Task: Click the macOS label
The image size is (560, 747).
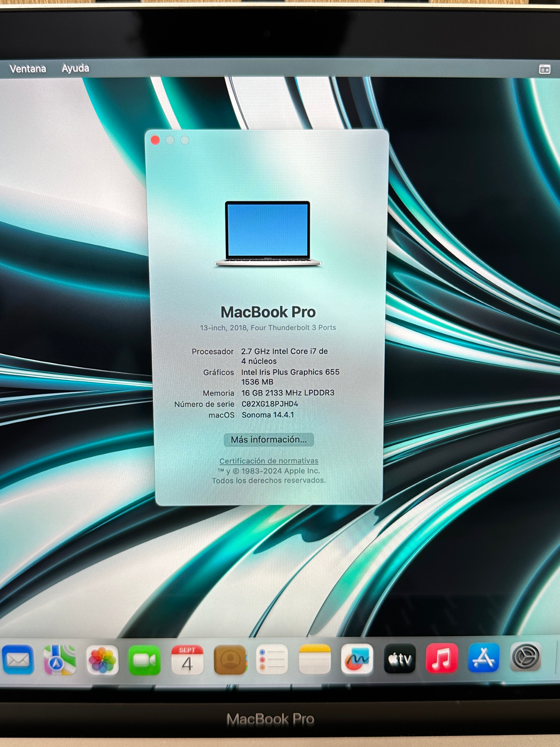Action: (x=221, y=415)
